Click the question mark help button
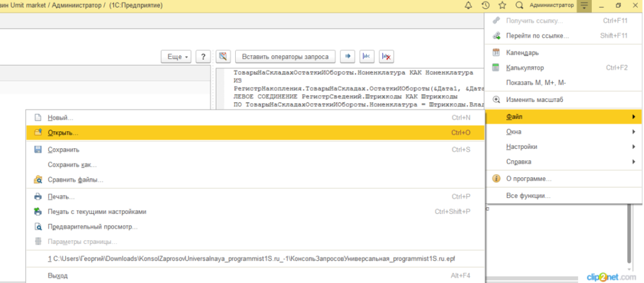The height and width of the screenshot is (283, 644). click(203, 57)
